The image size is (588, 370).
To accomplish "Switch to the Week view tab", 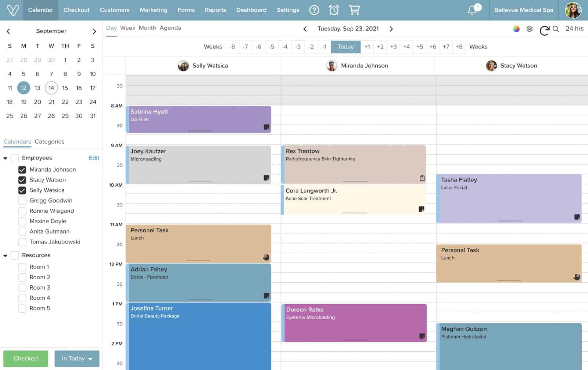I will [x=128, y=28].
